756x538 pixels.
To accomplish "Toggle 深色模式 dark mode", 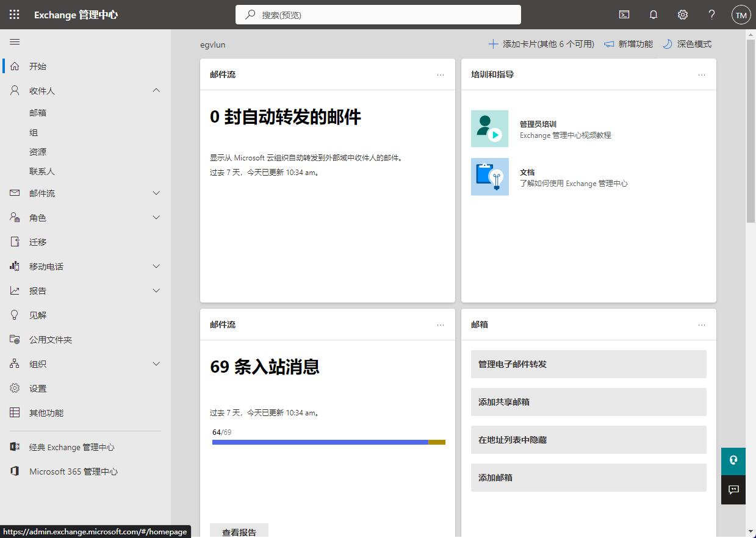I will (x=687, y=44).
